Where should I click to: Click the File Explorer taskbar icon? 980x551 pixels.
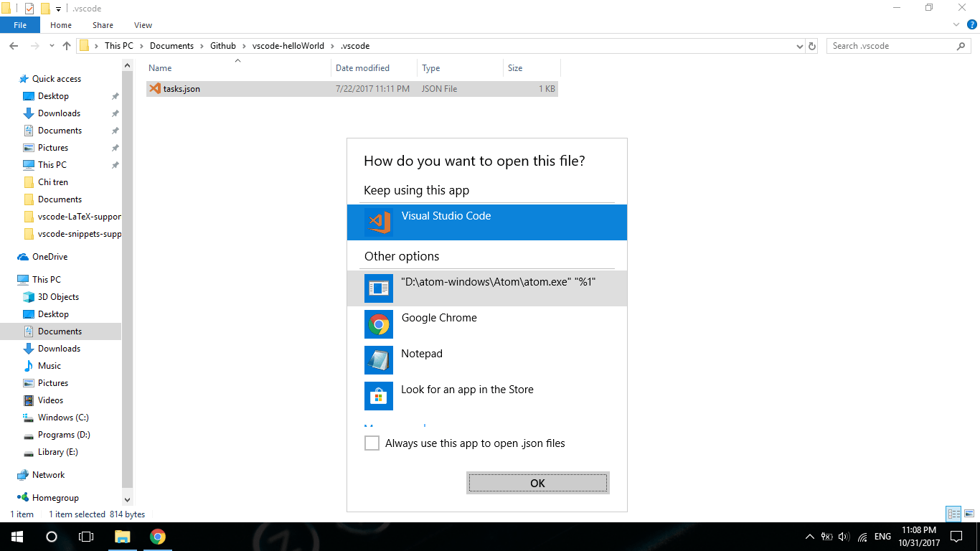point(123,537)
